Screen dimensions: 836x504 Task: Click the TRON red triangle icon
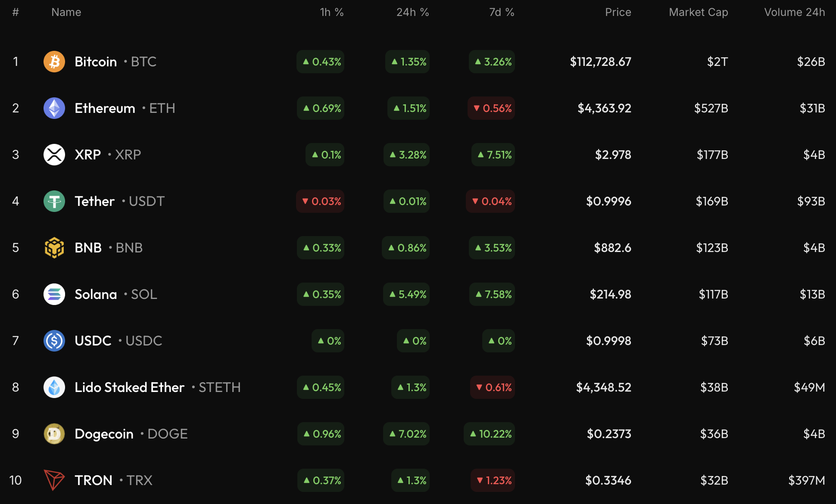[x=54, y=480]
